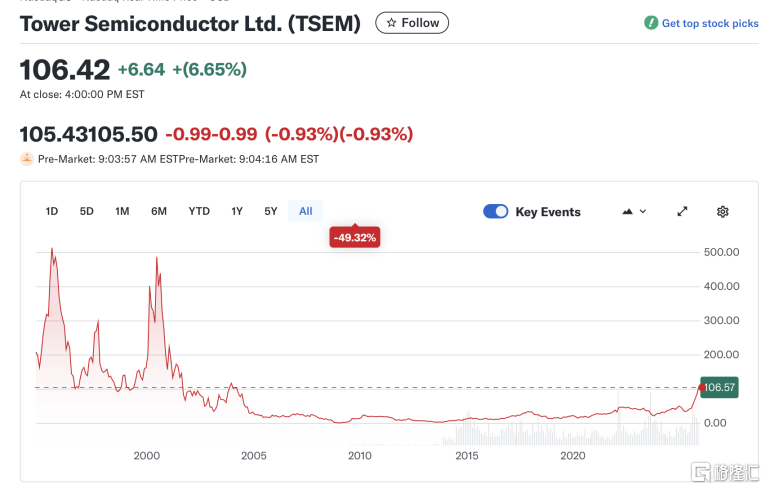The width and height of the screenshot is (766, 489).
Task: Click the 106.57 current price label
Action: pyautogui.click(x=720, y=387)
